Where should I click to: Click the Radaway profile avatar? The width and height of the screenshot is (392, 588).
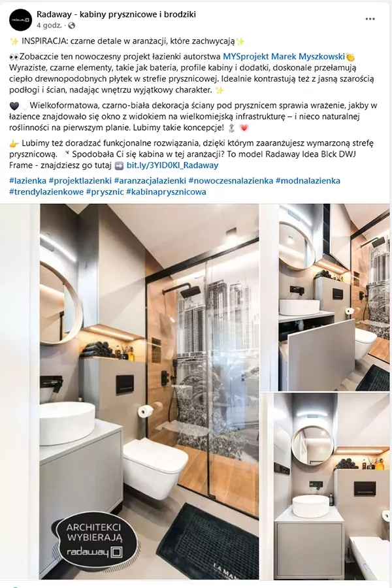20,20
